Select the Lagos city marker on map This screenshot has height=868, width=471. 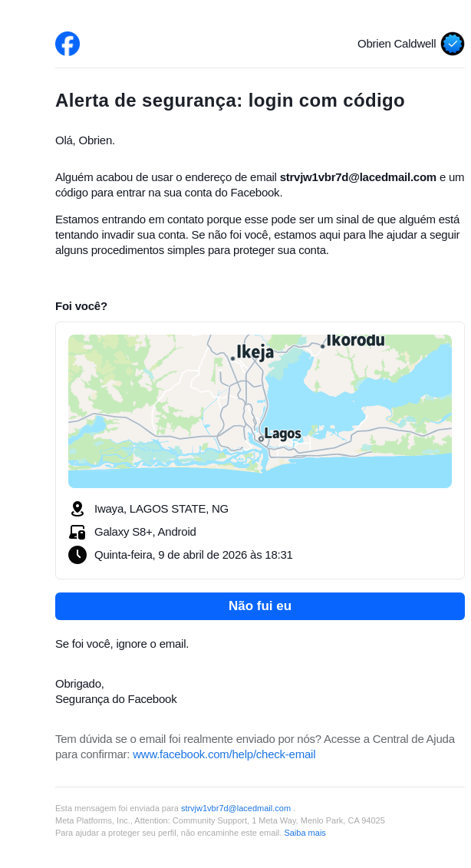pyautogui.click(x=262, y=439)
